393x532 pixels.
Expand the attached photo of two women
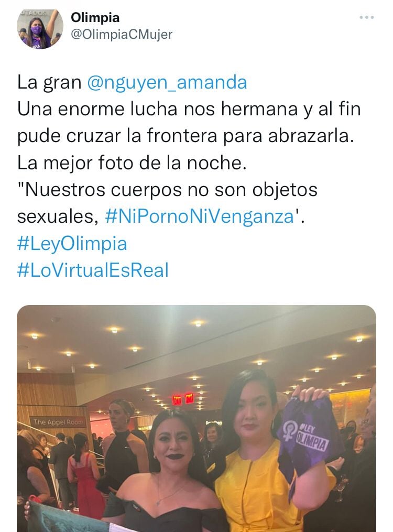[196, 418]
